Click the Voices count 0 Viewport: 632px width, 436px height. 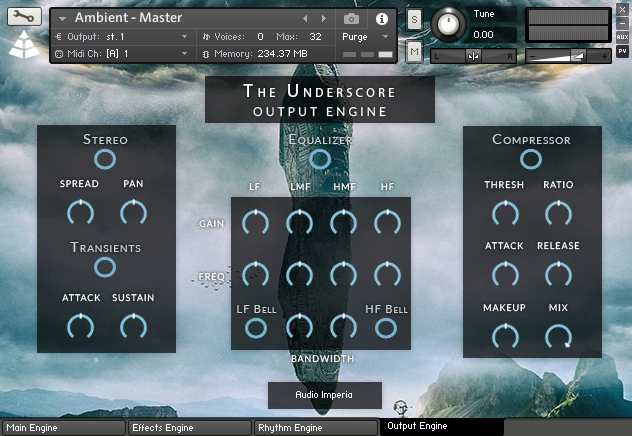260,37
